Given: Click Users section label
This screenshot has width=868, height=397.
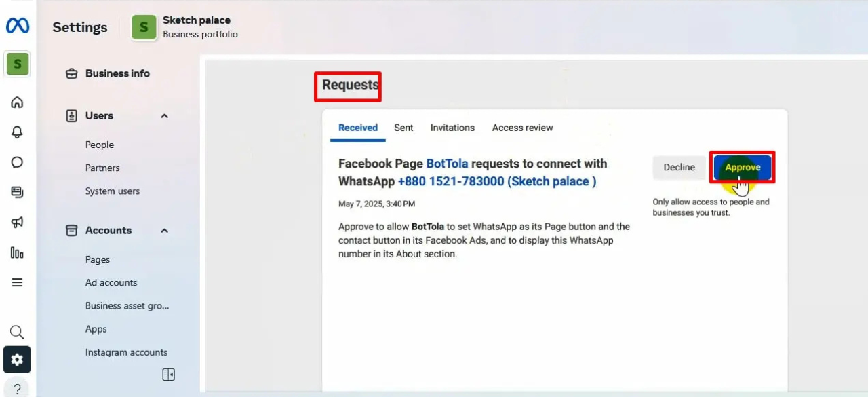Looking at the screenshot, I should click(x=99, y=116).
